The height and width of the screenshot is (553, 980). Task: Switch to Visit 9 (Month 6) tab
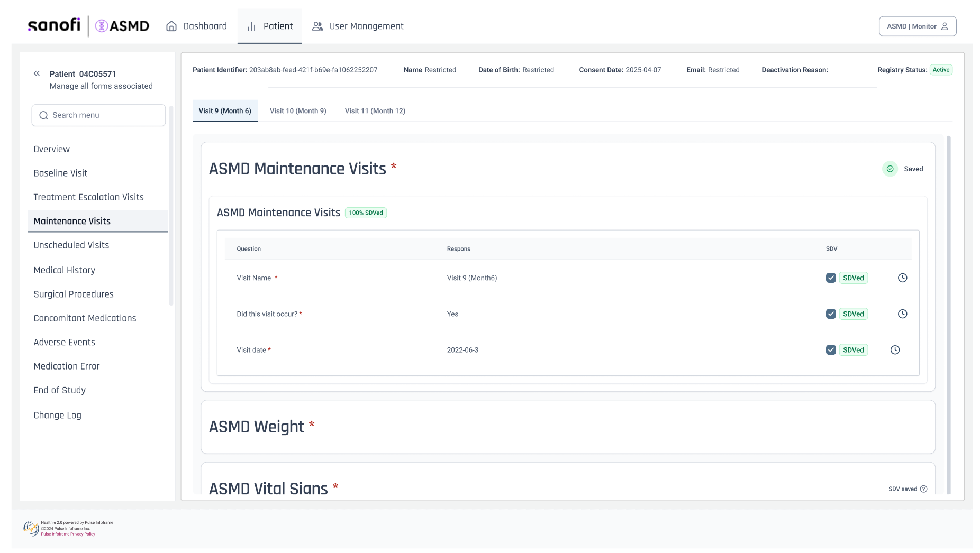(x=225, y=111)
